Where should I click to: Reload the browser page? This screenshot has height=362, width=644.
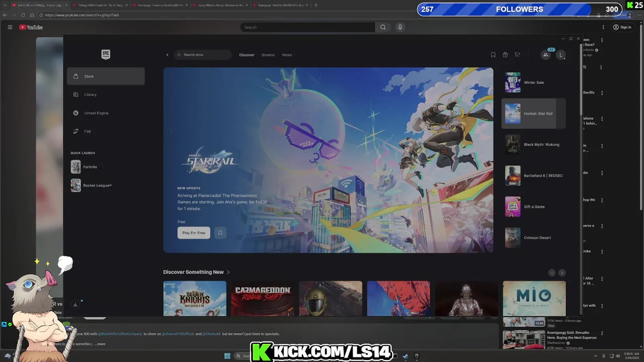(x=23, y=15)
